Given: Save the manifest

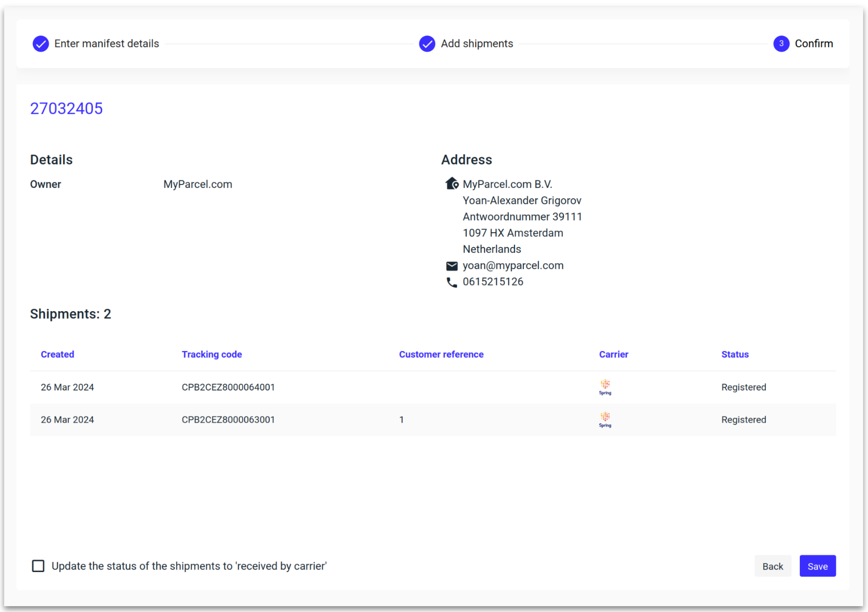Looking at the screenshot, I should (x=817, y=566).
